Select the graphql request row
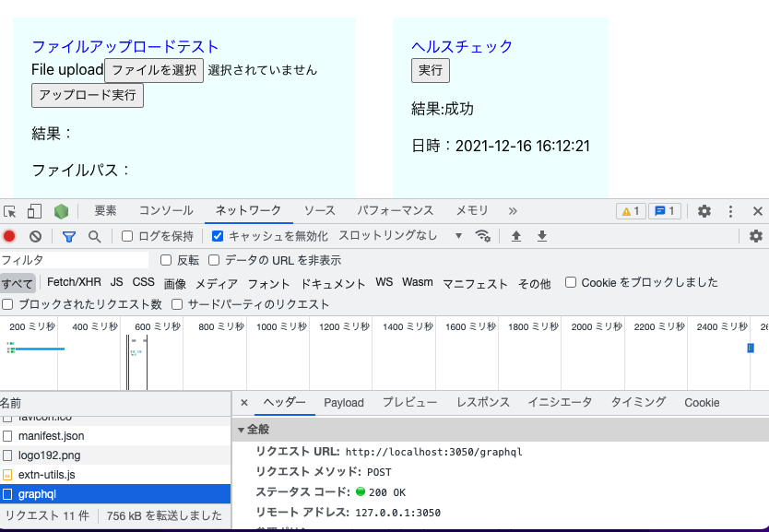The image size is (769, 532). pyautogui.click(x=115, y=494)
